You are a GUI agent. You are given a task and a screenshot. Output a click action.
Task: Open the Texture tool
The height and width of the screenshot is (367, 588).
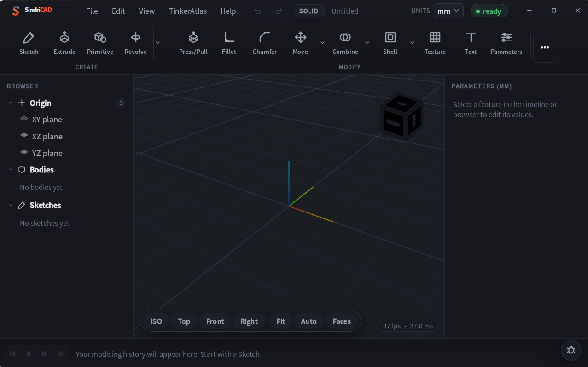tap(435, 44)
